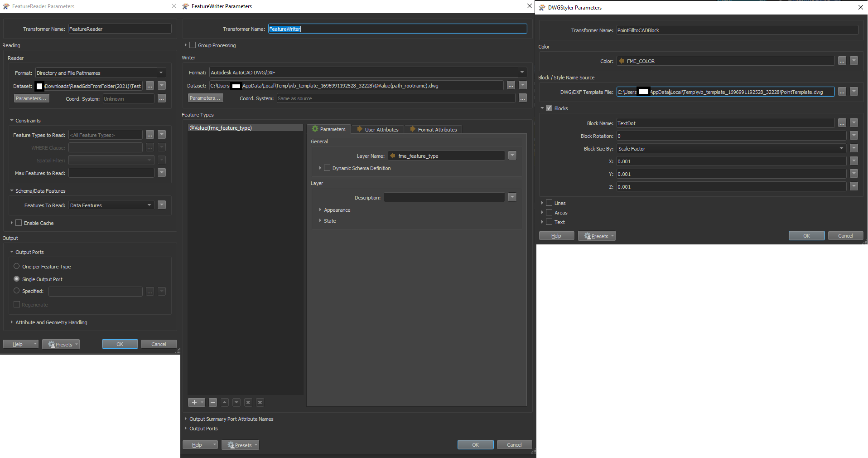Open DWGStyler Color ellipsis picker

coord(842,61)
